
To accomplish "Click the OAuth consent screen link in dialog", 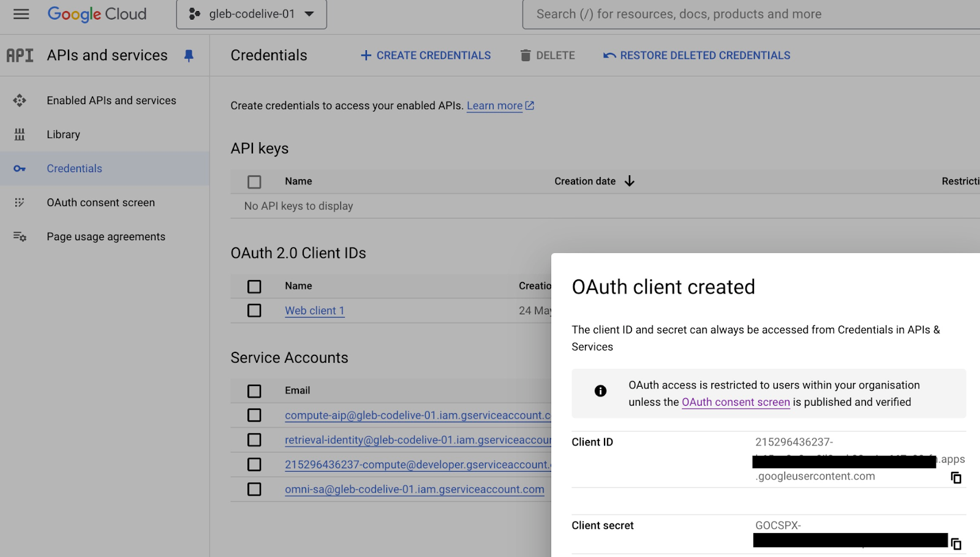I will pos(736,403).
